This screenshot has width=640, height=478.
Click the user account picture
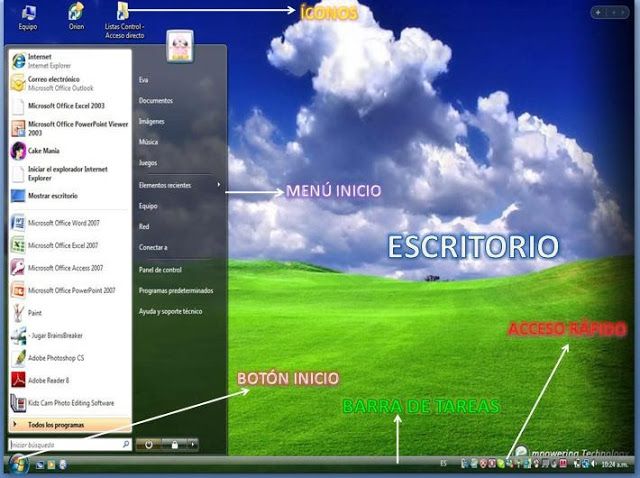(180, 46)
